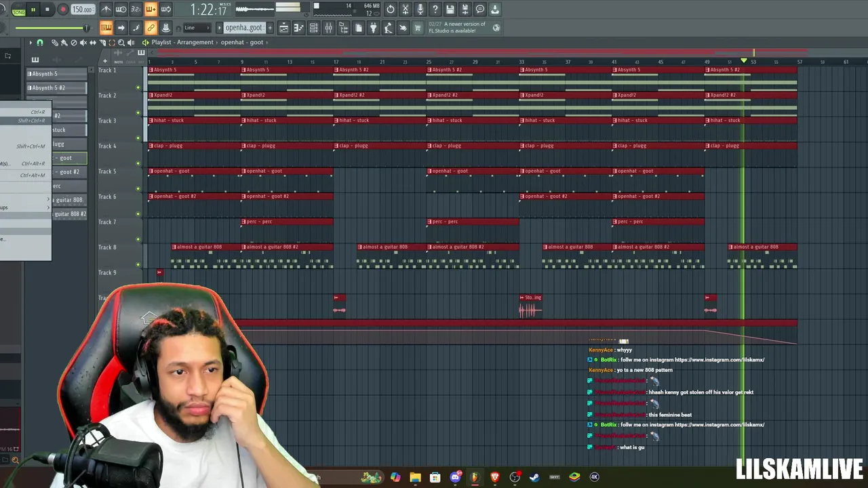Image resolution: width=868 pixels, height=488 pixels.
Task: Choose the Ctrl+Alt+R context menu entry
Action: pos(25,163)
